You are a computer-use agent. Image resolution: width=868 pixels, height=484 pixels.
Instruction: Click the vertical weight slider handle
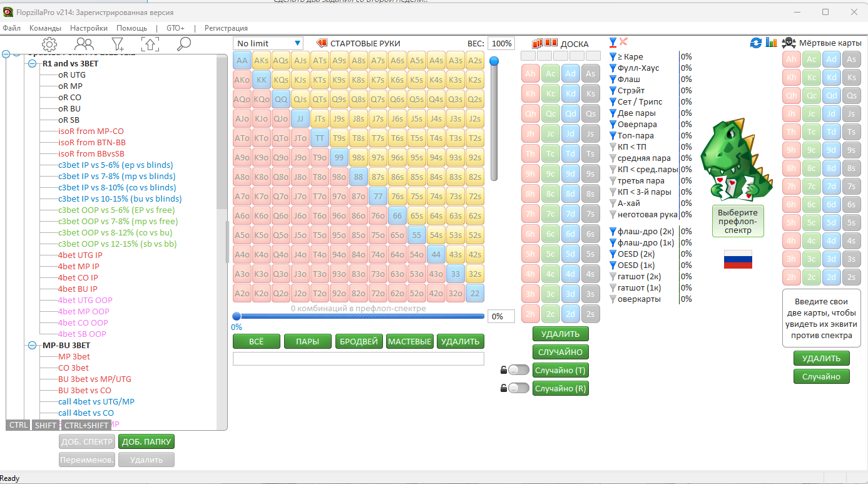pos(494,61)
